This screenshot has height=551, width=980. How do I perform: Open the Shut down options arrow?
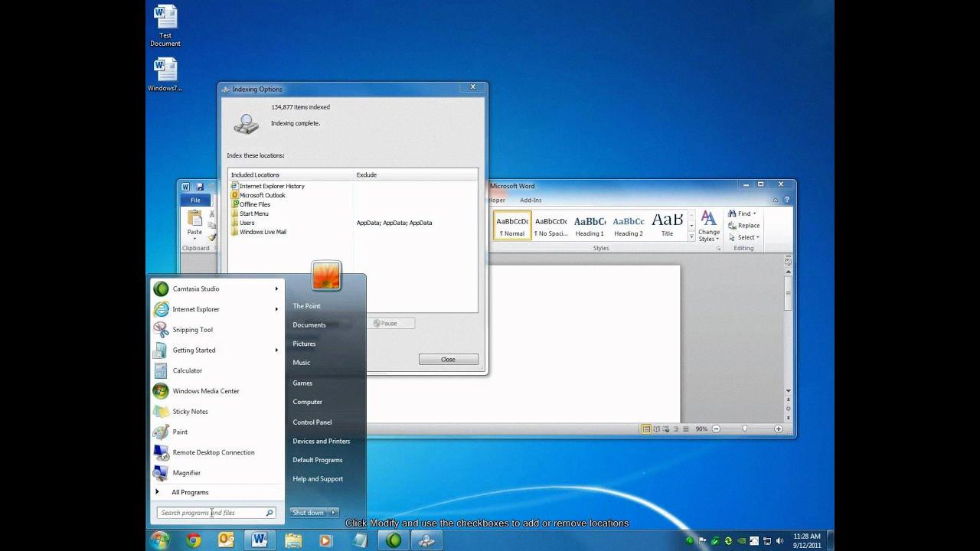[x=334, y=513]
